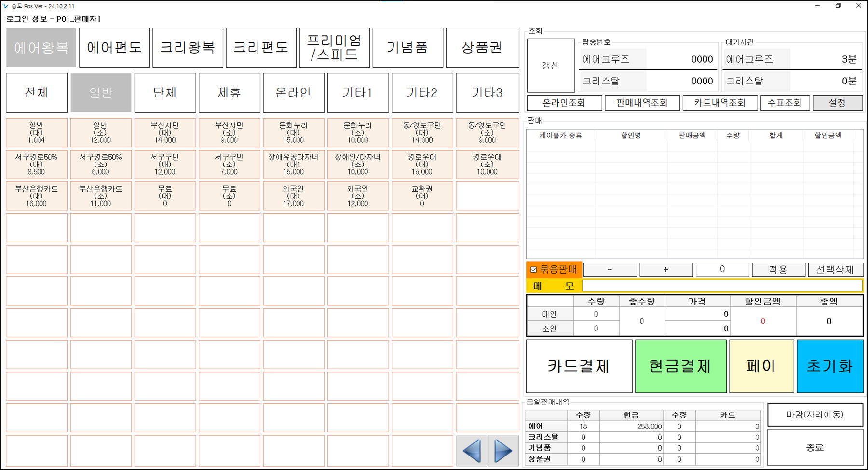
Task: Click the 마감(자리이동) closing button
Action: pos(814,415)
